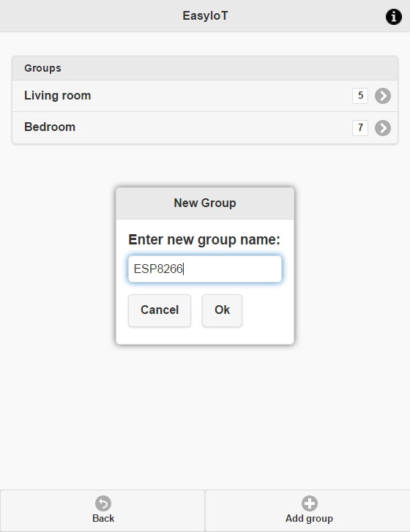
Task: Click the Living room count badge showing 5
Action: 360,96
